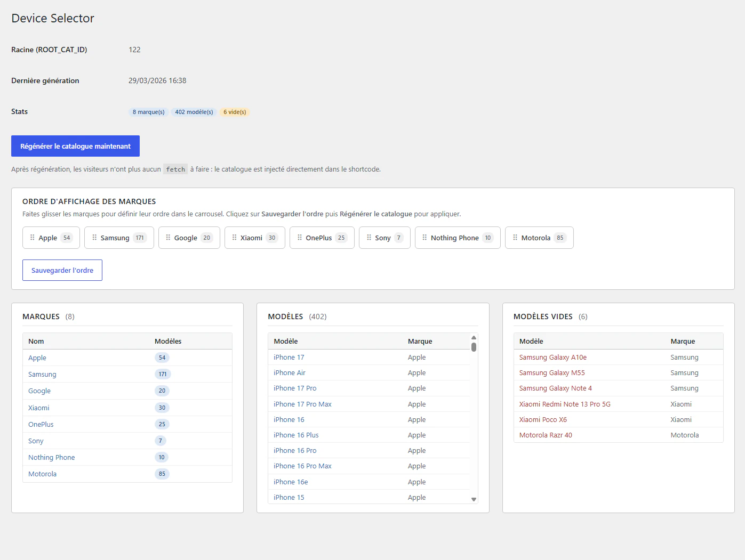
Task: Open Xiaomi Redmi Note 13 Pro 5G link
Action: point(565,404)
